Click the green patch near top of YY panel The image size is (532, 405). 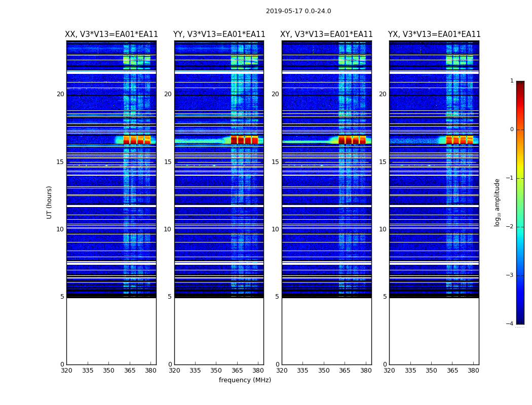click(x=244, y=61)
